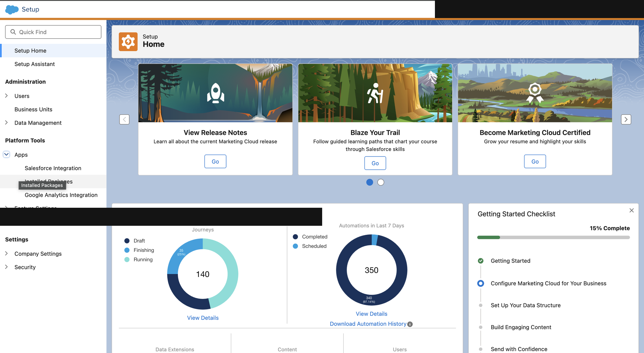The image size is (644, 353).
Task: Open the Getting Started checklist step
Action: click(510, 261)
